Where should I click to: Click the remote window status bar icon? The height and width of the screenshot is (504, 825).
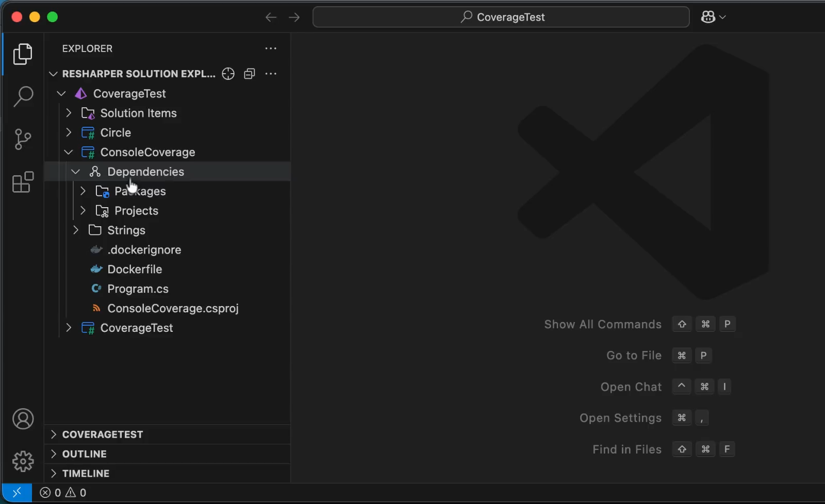coord(16,493)
